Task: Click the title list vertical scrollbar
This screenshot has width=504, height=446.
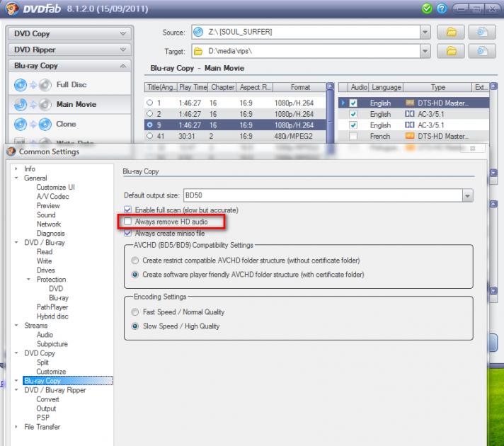Action: (x=330, y=122)
